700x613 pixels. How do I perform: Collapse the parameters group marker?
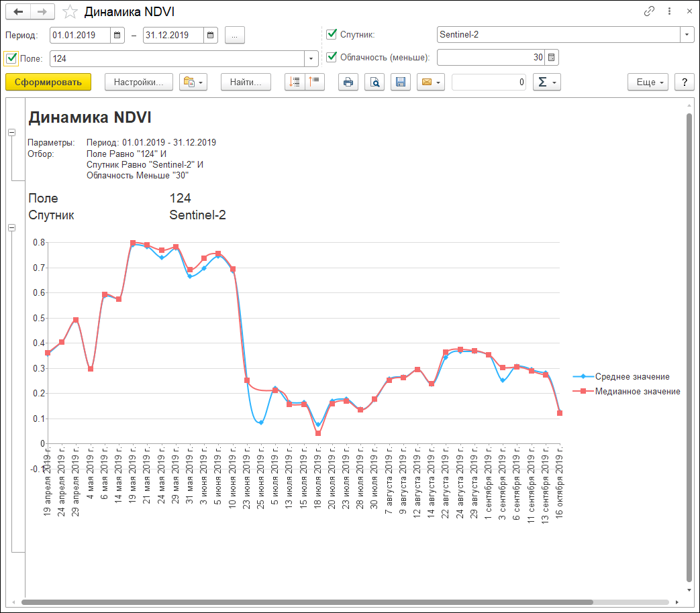(12, 133)
